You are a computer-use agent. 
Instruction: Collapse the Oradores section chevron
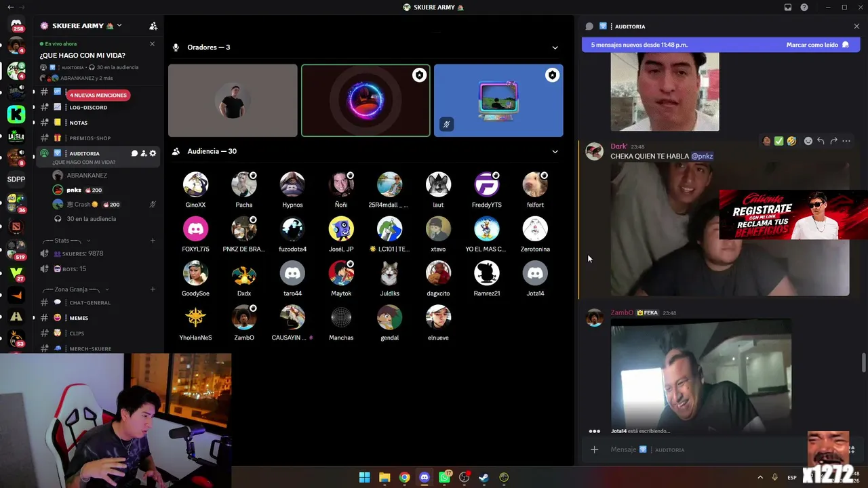click(555, 47)
